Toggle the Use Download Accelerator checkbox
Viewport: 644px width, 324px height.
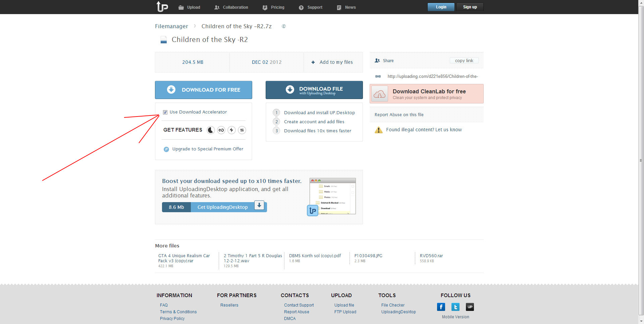(165, 112)
